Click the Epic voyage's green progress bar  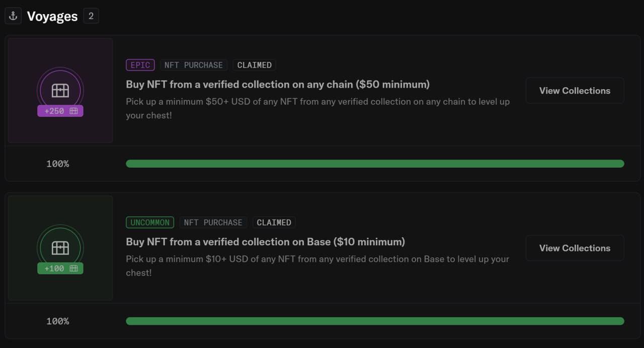(375, 164)
